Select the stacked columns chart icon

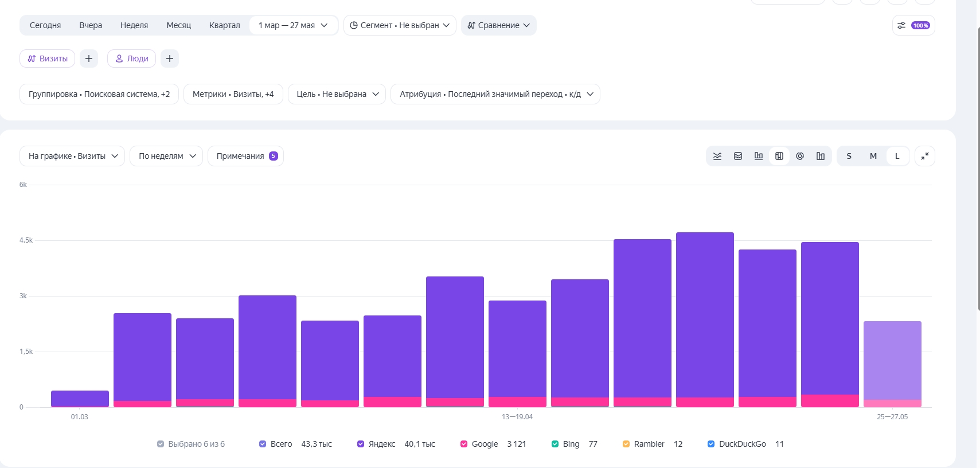click(779, 156)
